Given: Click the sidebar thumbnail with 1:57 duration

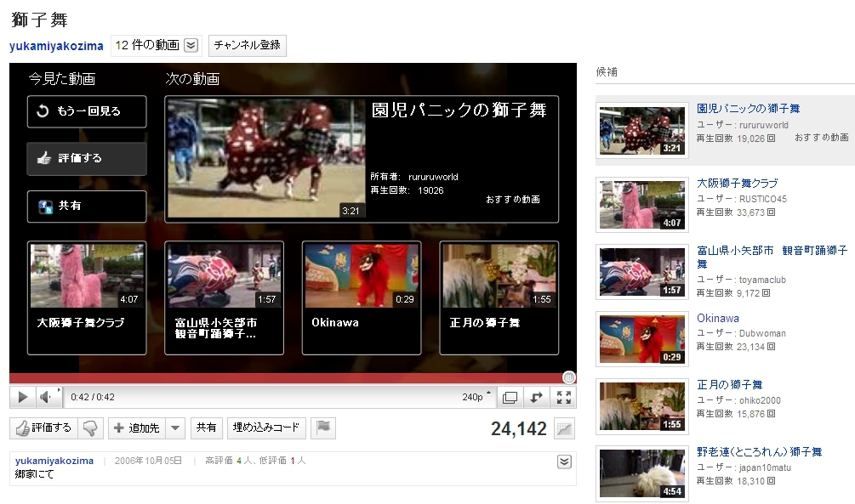Looking at the screenshot, I should coord(642,272).
